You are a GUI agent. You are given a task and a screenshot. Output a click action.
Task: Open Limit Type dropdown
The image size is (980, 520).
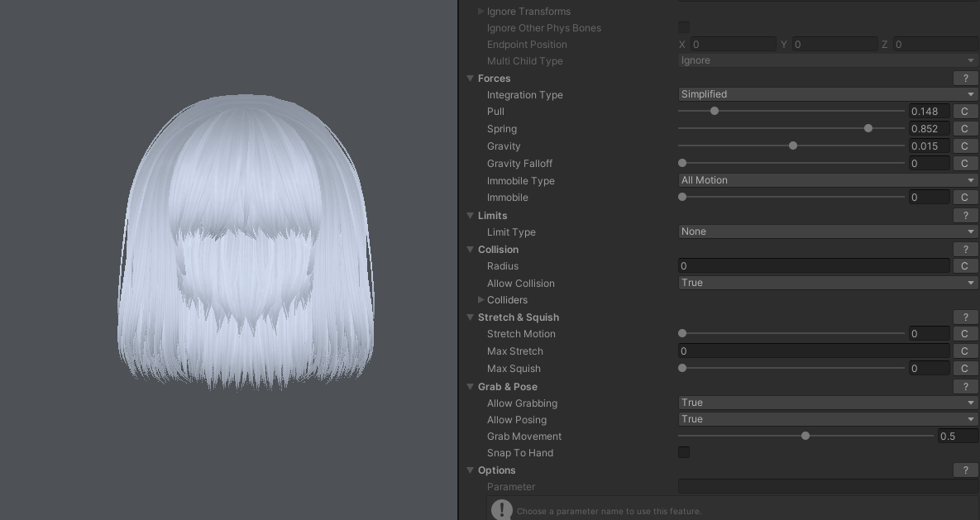[828, 231]
